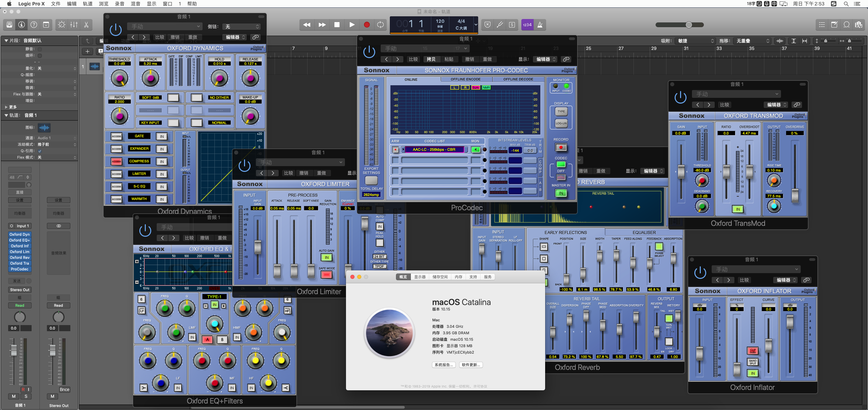Open the Note Pads icon
The width and height of the screenshot is (868, 410).
point(834,24)
